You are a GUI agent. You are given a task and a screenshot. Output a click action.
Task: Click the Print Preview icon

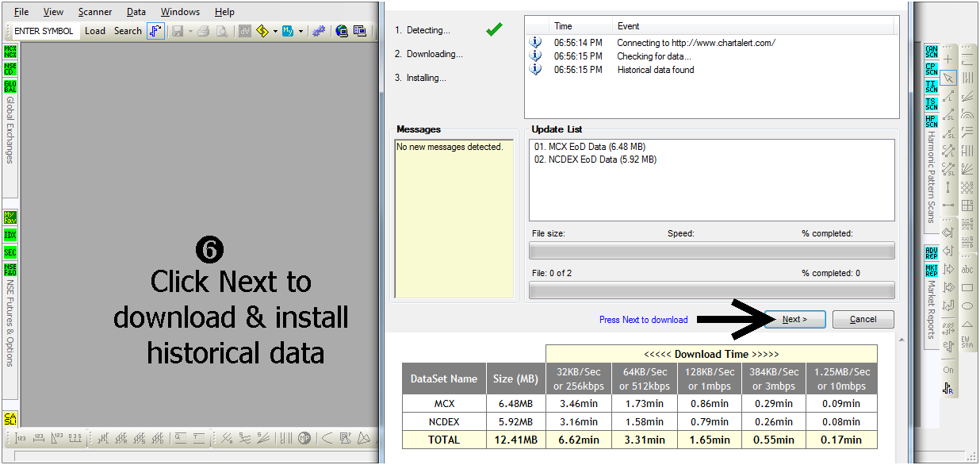[x=223, y=31]
